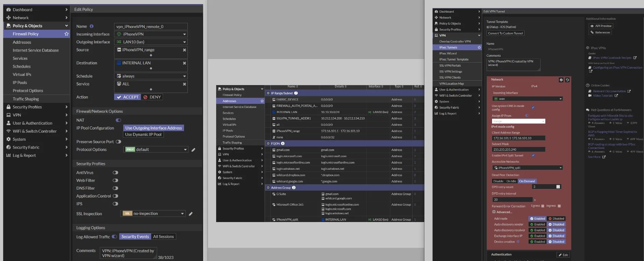Click the Name field vpn_iPhoneVPN_remote_0
644x261 pixels.
pos(151,27)
